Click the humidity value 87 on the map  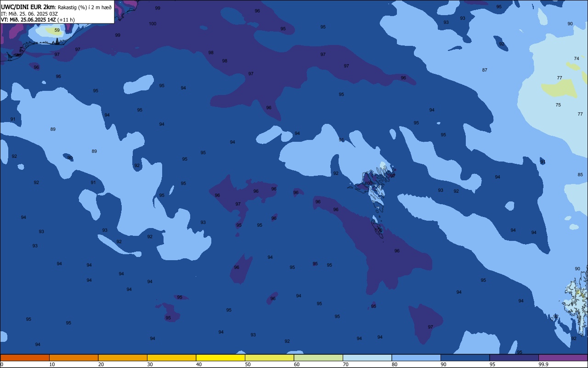(x=485, y=70)
